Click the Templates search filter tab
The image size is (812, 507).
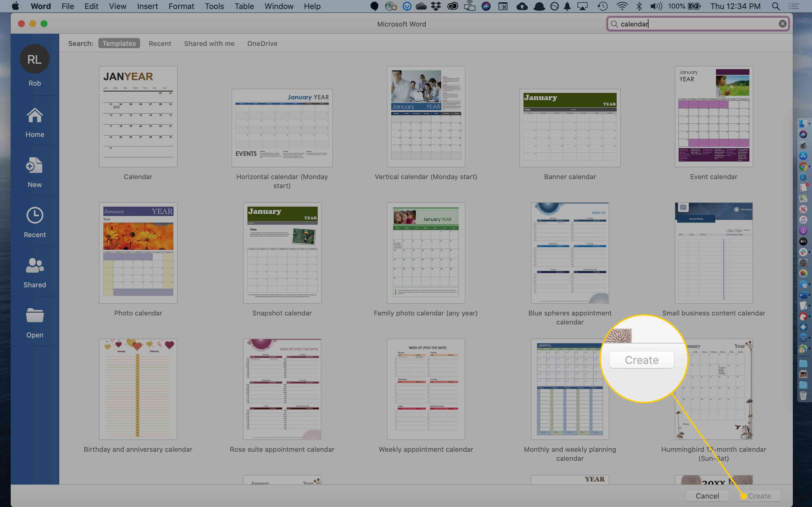click(x=118, y=43)
